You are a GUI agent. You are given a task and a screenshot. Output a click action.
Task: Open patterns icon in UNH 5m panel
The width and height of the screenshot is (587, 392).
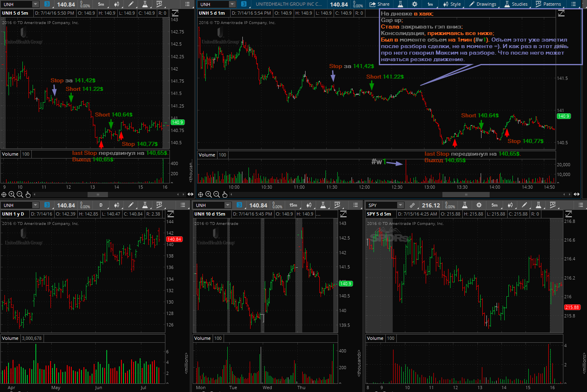(159, 4)
